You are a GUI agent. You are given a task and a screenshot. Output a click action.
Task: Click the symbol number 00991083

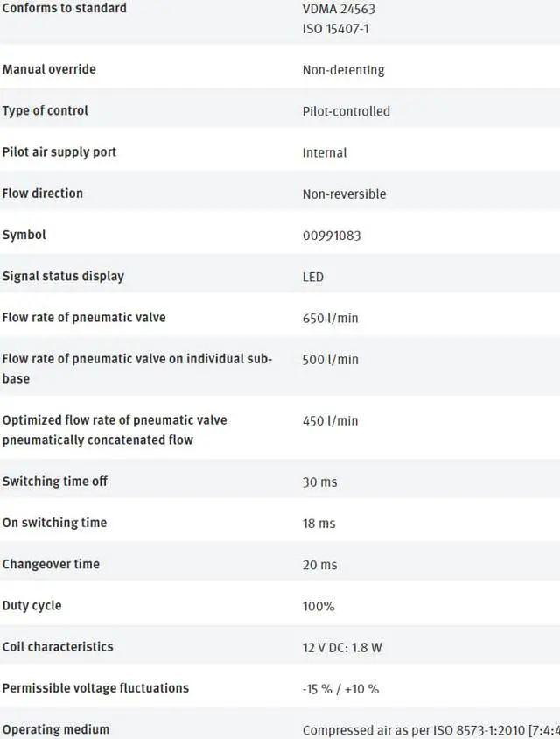pos(332,236)
